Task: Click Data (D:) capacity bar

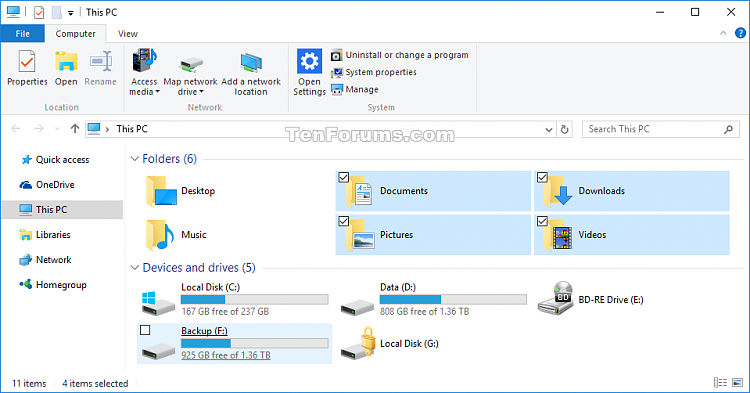Action: coord(453,299)
